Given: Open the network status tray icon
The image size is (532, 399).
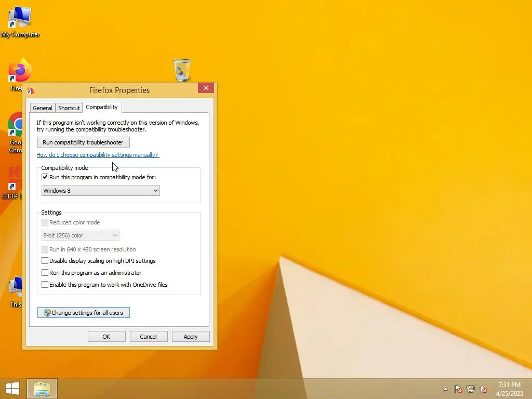Looking at the screenshot, I should click(x=471, y=389).
